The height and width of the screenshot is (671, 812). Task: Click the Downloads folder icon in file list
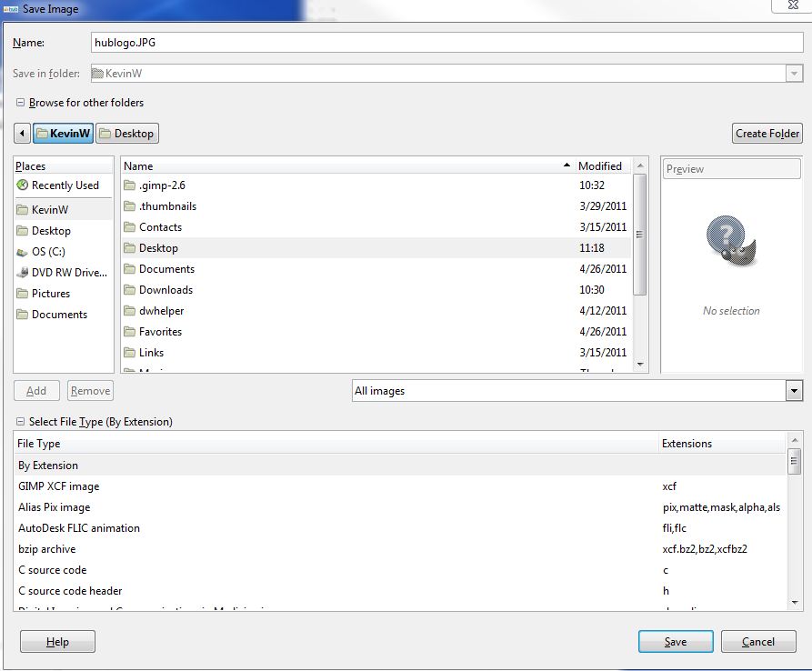click(x=129, y=290)
